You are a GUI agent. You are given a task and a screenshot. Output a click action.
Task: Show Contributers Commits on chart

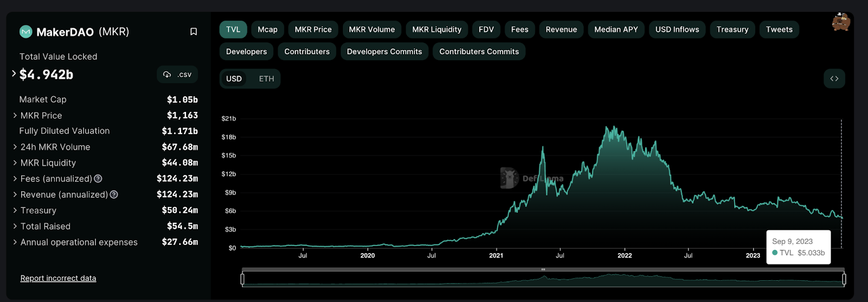(479, 52)
